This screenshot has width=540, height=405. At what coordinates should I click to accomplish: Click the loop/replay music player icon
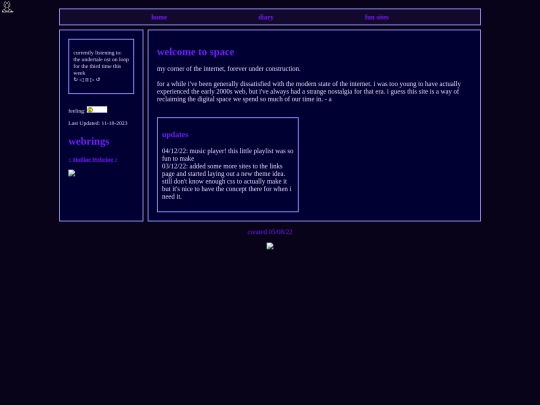pyautogui.click(x=98, y=79)
